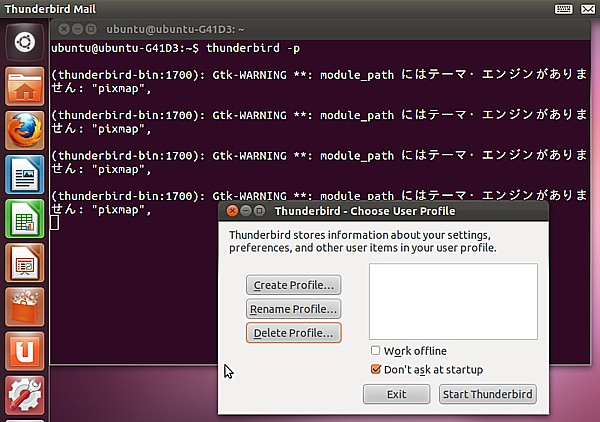Viewport: 600px width, 422px height.
Task: Enable the Work offline checkbox
Action: coord(376,351)
